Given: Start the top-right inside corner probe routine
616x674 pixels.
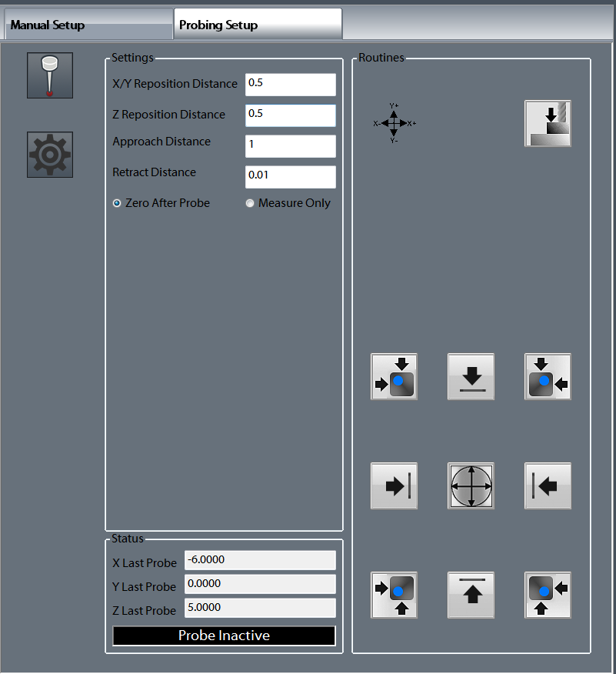Looking at the screenshot, I should (547, 376).
